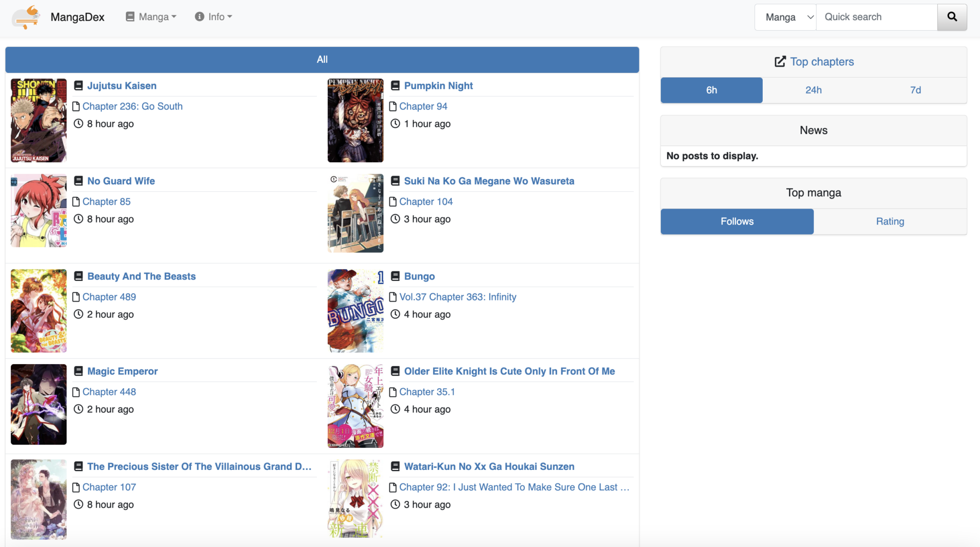Click book icon beside Watari-Kun title
980x547 pixels.
point(395,466)
